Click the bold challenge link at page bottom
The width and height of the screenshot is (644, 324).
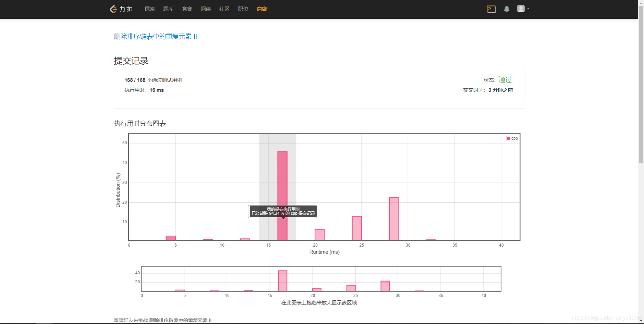click(x=180, y=320)
